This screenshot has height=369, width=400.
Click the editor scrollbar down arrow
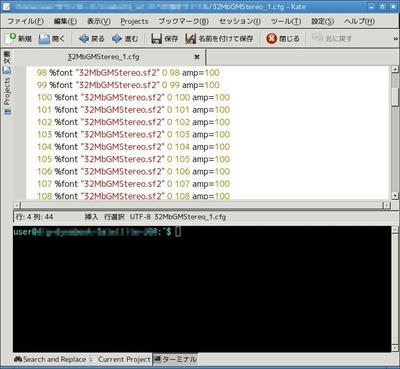tap(395, 196)
